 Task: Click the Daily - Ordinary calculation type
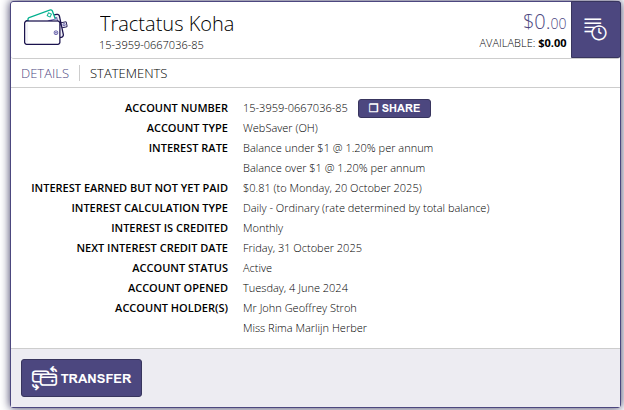click(366, 208)
